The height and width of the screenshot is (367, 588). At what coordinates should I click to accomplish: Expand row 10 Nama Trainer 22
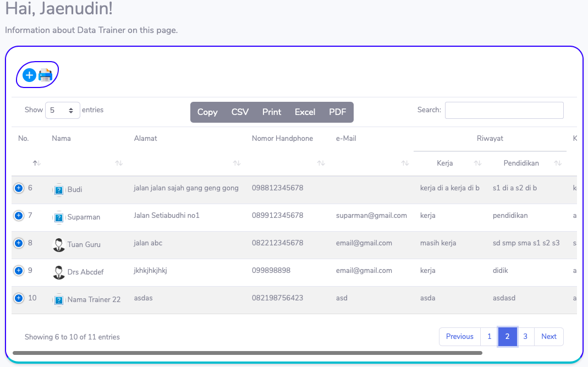(x=18, y=298)
